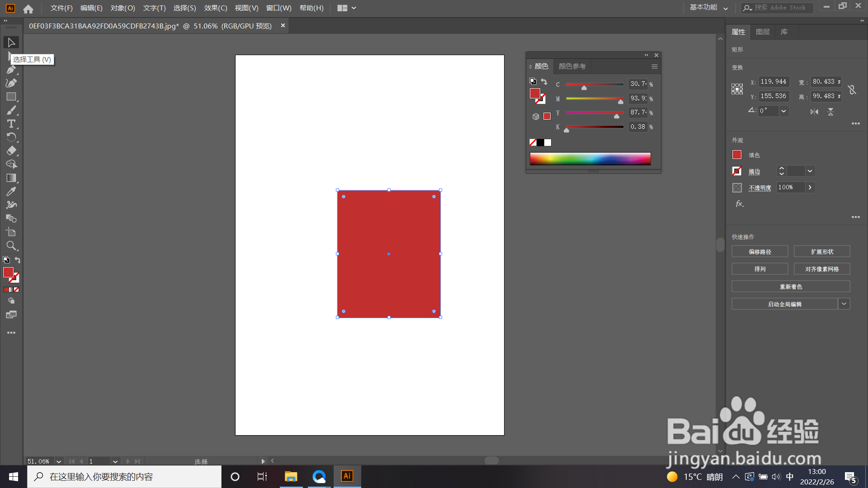This screenshot has height=488, width=868.
Task: Flip the shape horizontally in Transform
Action: (x=814, y=112)
